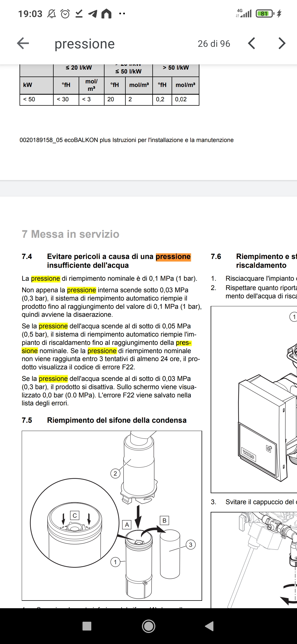Image resolution: width=297 pixels, height=644 pixels.
Task: Tap highlighted "pressione" in "La pressione di riempimento"
Action: [45, 279]
